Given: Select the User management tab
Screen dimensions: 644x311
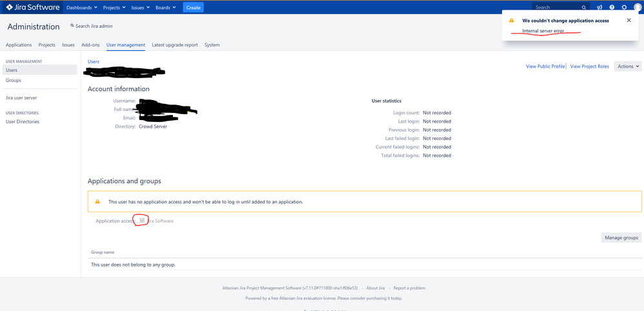Looking at the screenshot, I should coord(126,45).
